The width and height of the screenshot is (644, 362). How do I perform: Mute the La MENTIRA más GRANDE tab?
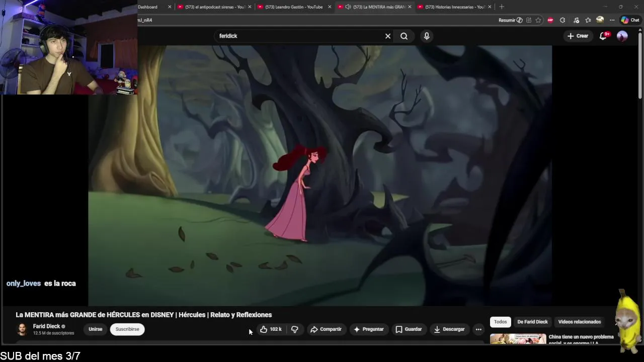click(348, 7)
